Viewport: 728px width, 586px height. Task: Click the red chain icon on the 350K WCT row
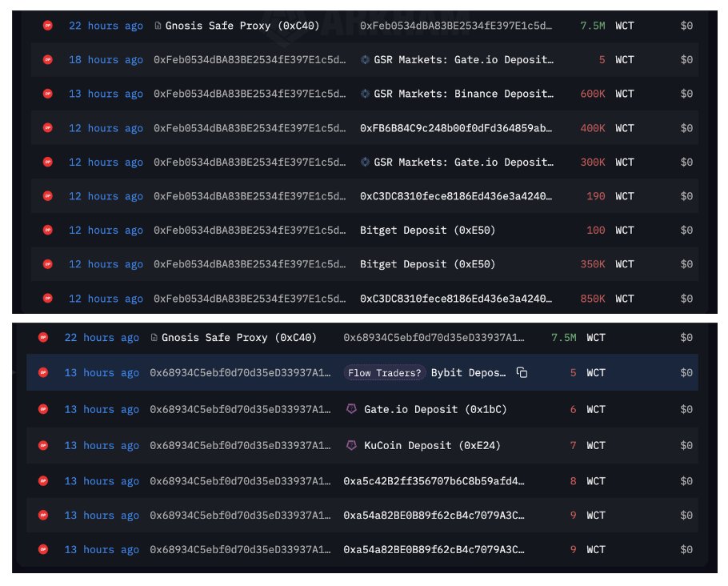[47, 264]
